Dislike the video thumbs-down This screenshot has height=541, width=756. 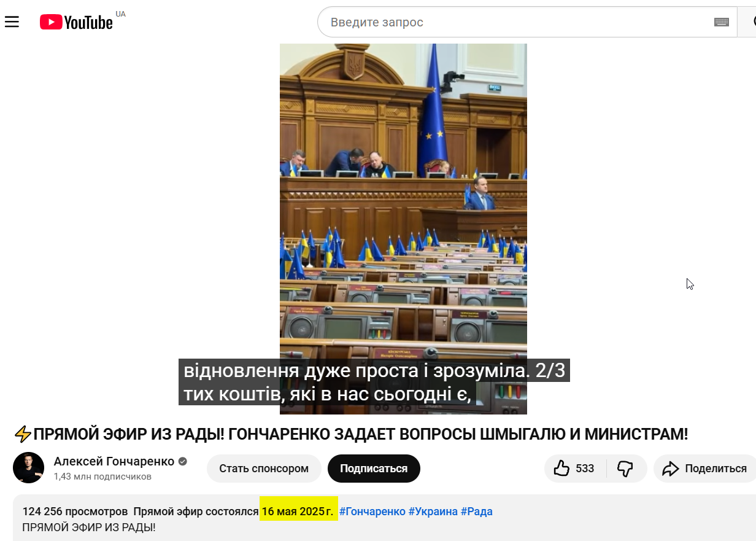click(625, 469)
